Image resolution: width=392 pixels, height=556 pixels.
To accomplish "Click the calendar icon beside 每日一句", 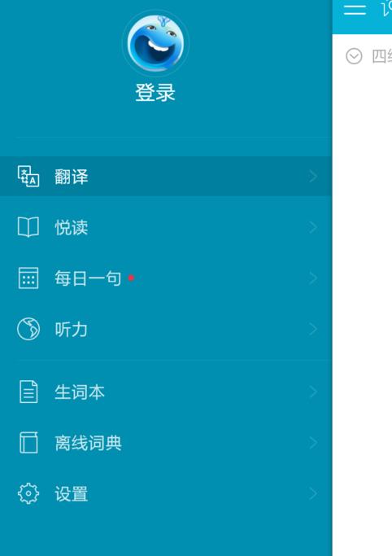I will (x=28, y=278).
